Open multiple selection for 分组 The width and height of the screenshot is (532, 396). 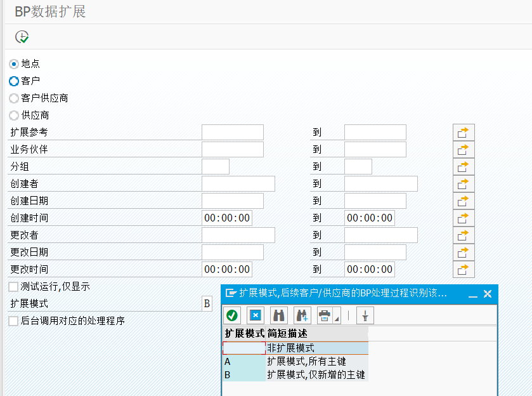pos(464,167)
